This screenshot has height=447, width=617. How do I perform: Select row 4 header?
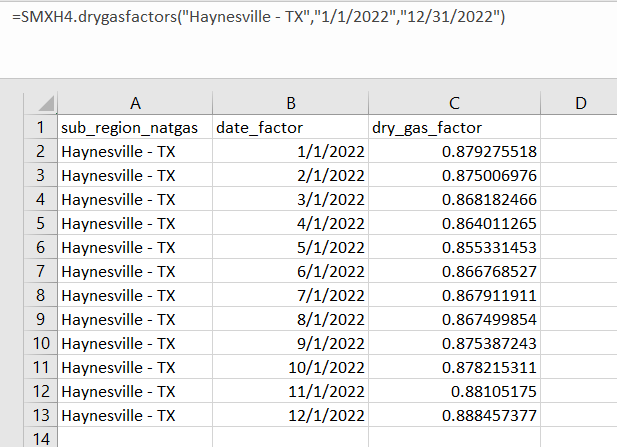coord(41,199)
